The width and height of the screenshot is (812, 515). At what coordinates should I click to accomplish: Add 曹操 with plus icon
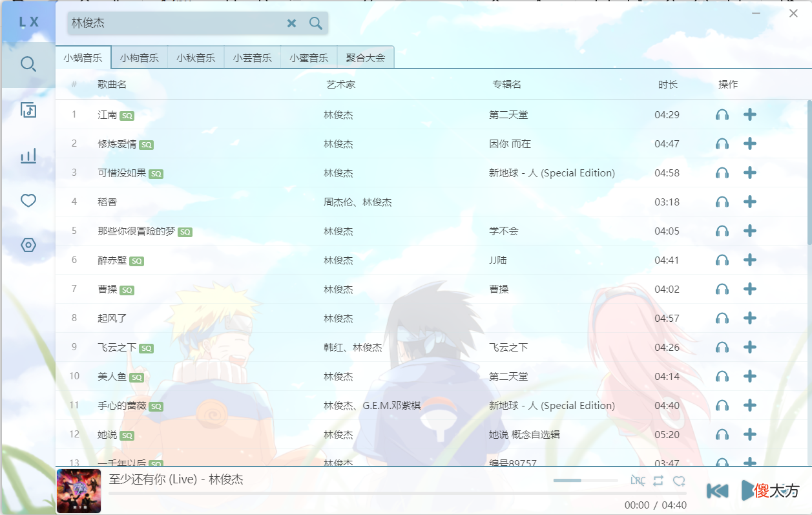pos(749,289)
